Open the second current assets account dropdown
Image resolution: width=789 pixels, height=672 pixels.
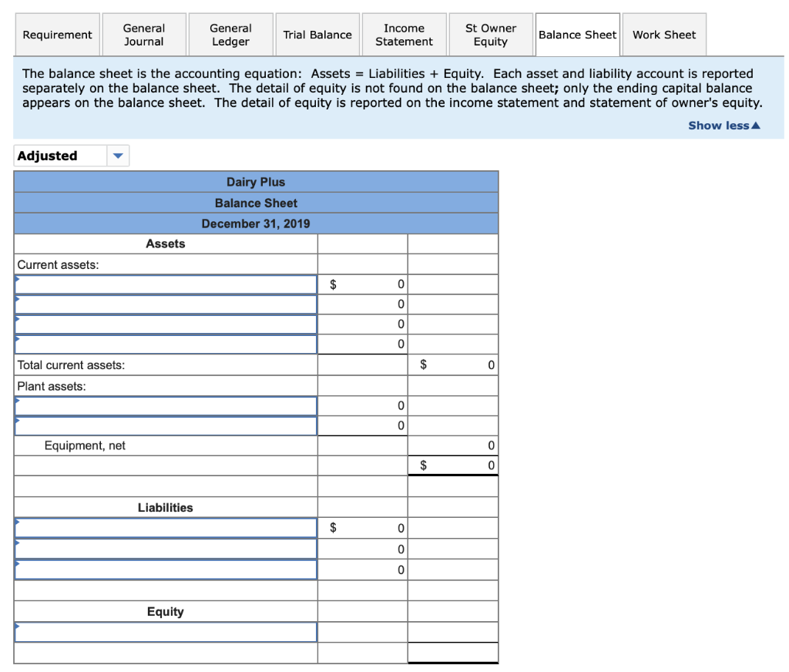coord(165,304)
